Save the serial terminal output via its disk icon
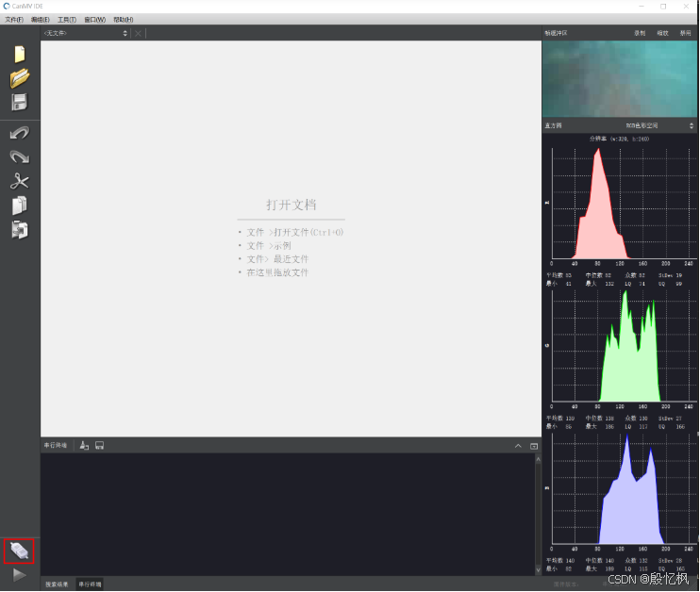 point(100,445)
